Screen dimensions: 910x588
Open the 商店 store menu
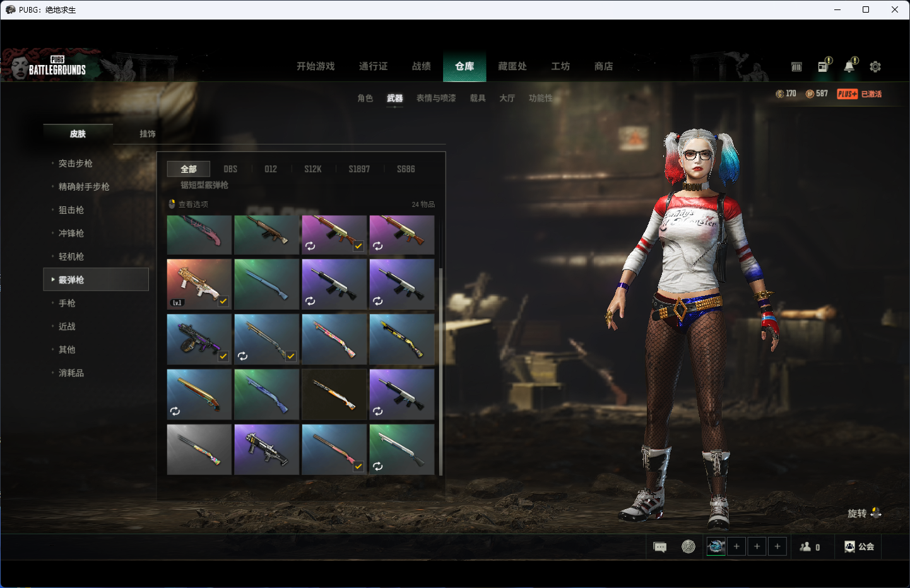point(604,66)
